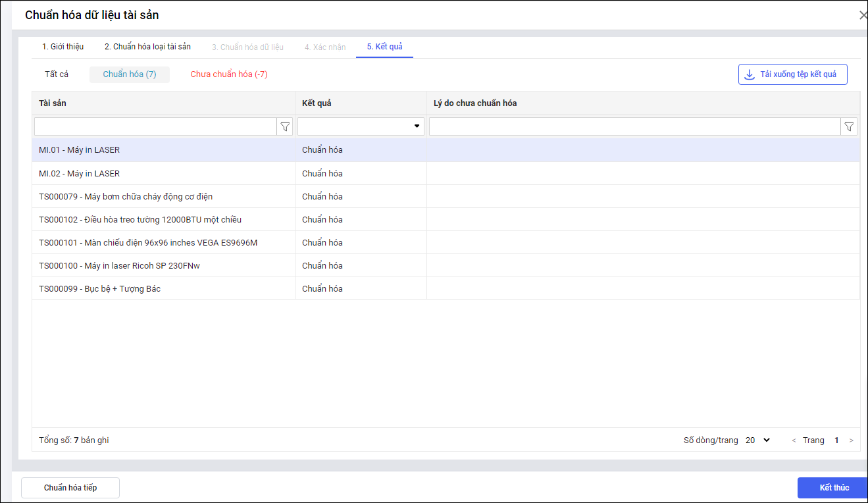Click the Kết thúc button

833,488
